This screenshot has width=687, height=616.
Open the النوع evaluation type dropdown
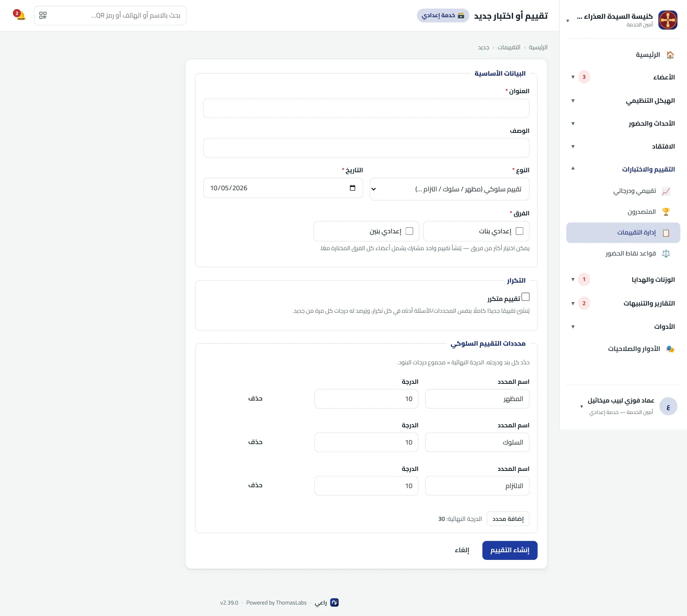(x=450, y=189)
